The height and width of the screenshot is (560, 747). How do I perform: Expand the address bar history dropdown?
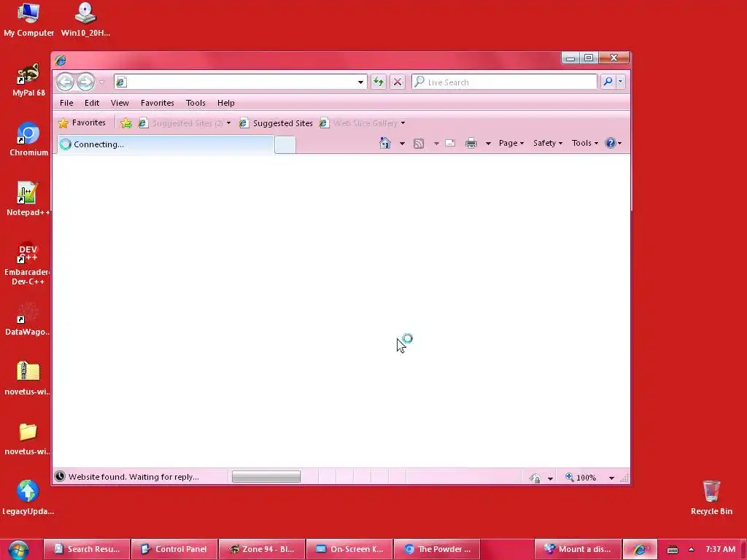pos(360,82)
